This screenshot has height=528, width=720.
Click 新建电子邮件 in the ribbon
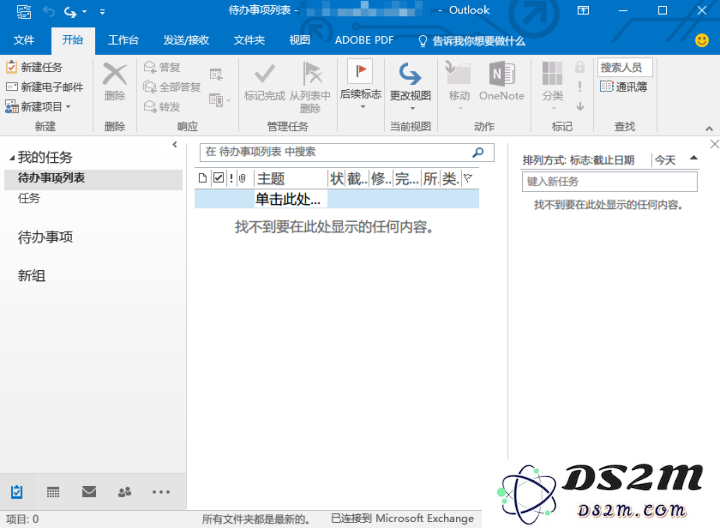(x=45, y=87)
